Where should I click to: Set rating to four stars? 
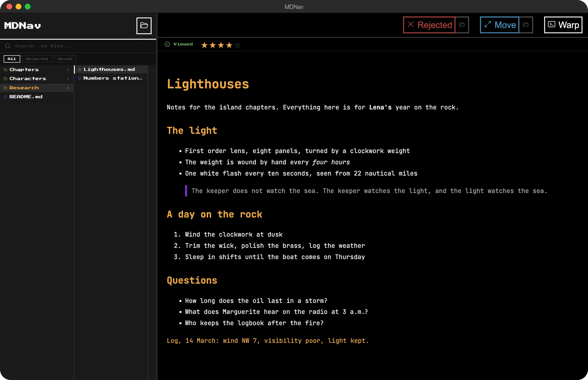229,45
